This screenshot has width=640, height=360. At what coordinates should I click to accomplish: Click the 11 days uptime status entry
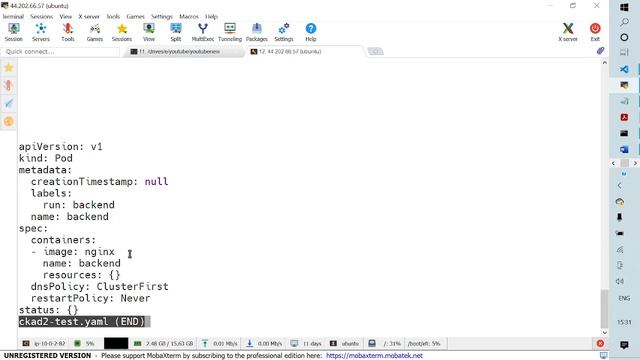tap(306, 344)
